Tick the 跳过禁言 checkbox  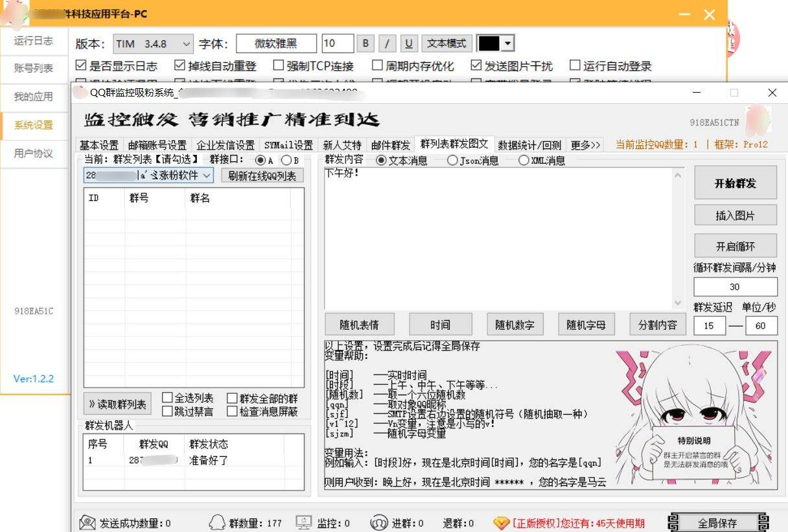click(167, 411)
